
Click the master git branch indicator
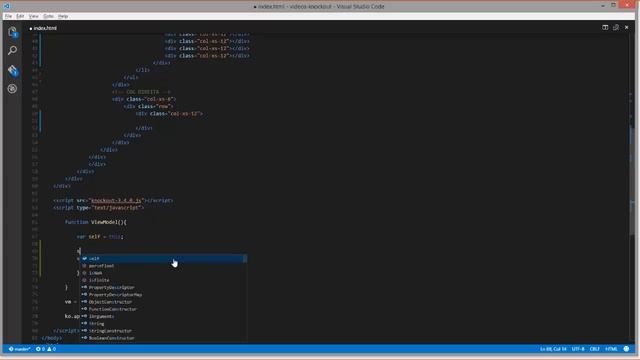tap(20, 349)
